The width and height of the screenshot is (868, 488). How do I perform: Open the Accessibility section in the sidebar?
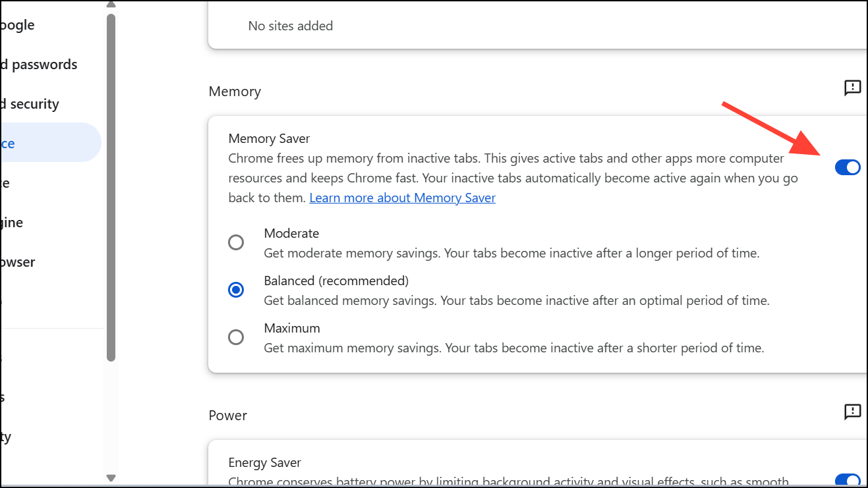(6, 437)
